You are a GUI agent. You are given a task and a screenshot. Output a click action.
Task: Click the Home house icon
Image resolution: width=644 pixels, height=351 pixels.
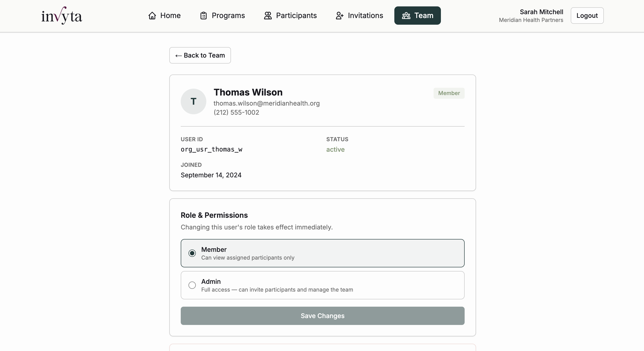[152, 16]
